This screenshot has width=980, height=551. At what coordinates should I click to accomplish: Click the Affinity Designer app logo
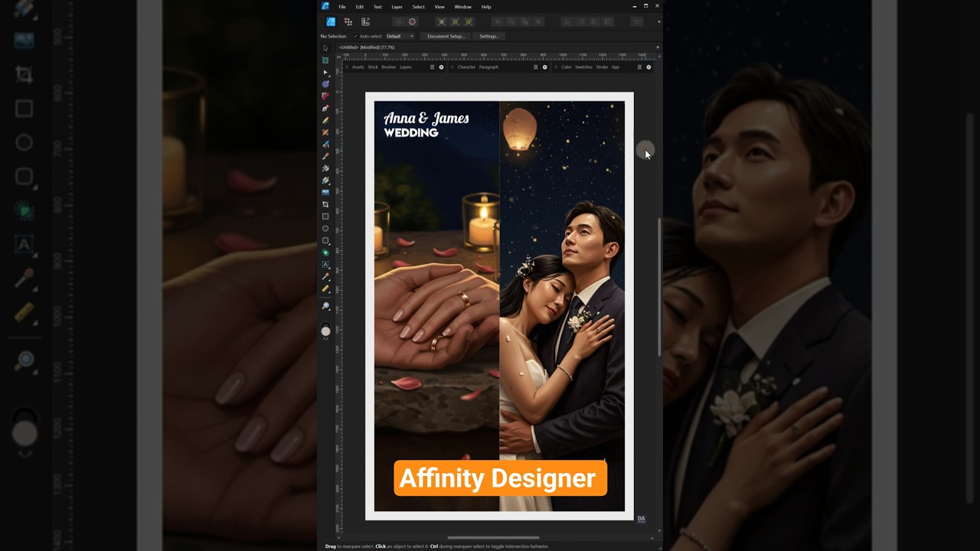[325, 6]
